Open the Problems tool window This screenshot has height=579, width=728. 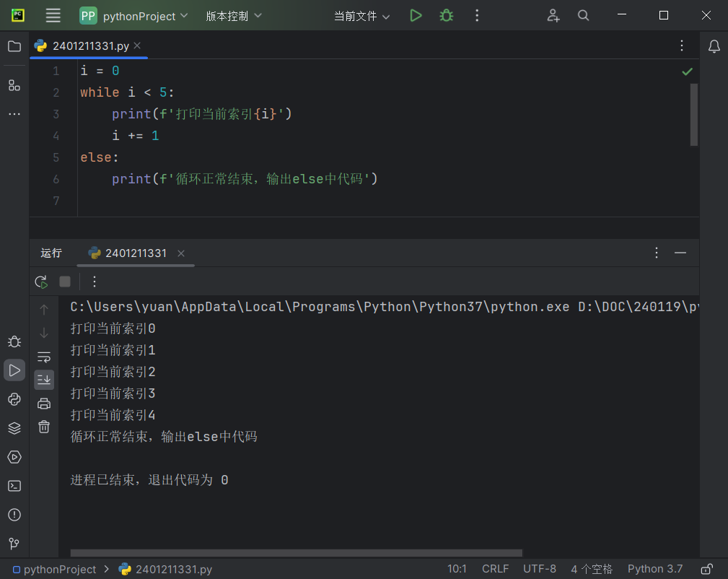click(x=14, y=515)
